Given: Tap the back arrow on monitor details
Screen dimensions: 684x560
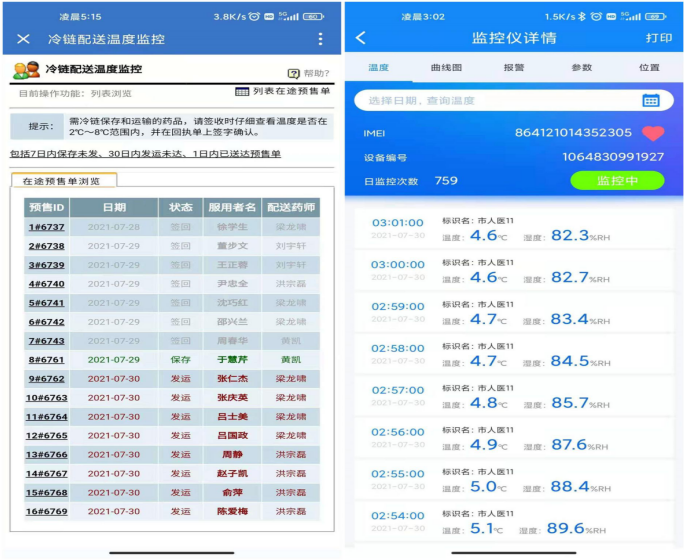Looking at the screenshot, I should click(x=361, y=38).
